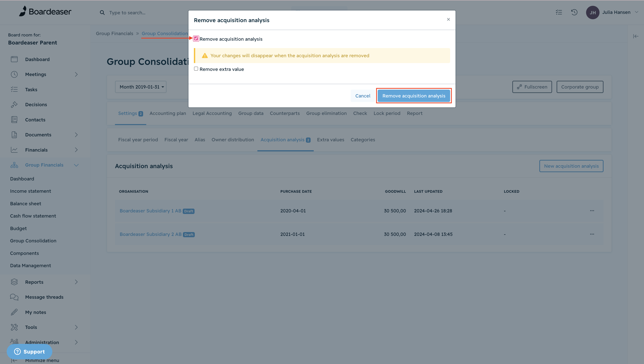Viewport: 644px width, 364px height.
Task: Open the Julia Hansen user menu chevron
Action: click(636, 12)
